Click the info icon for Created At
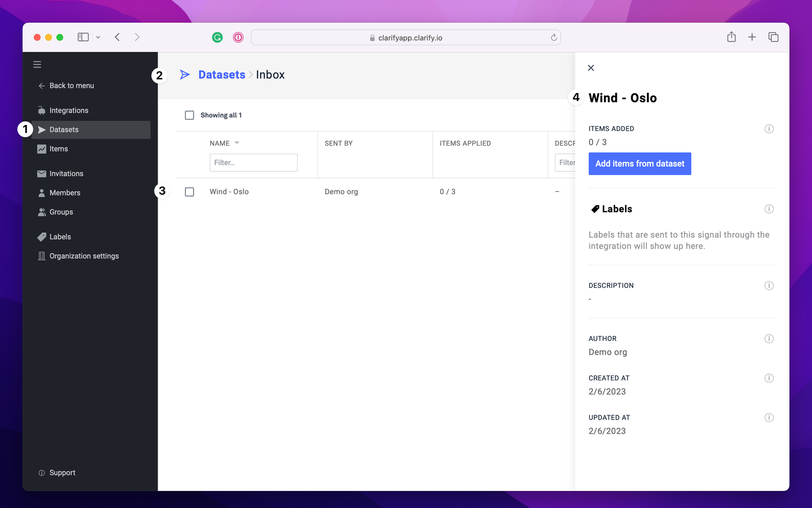The height and width of the screenshot is (508, 812). (x=769, y=378)
